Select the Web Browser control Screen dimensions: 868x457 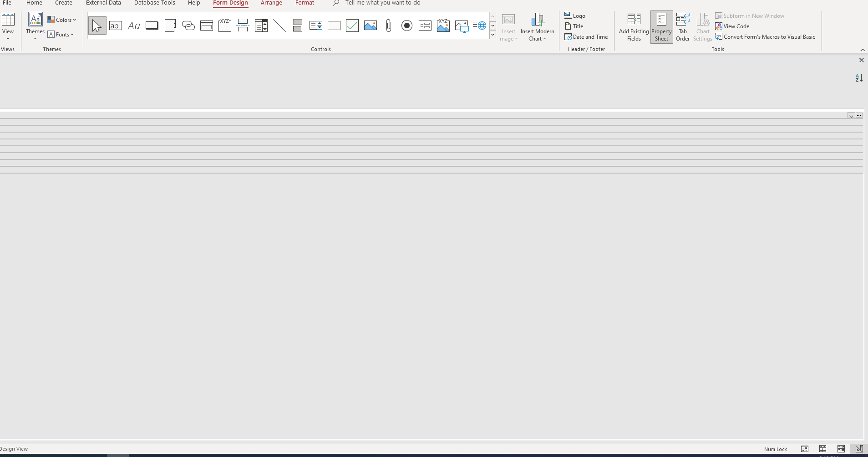479,26
